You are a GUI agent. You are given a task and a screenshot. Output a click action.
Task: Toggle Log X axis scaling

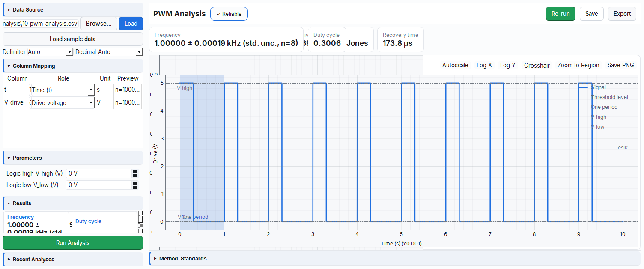(x=484, y=65)
